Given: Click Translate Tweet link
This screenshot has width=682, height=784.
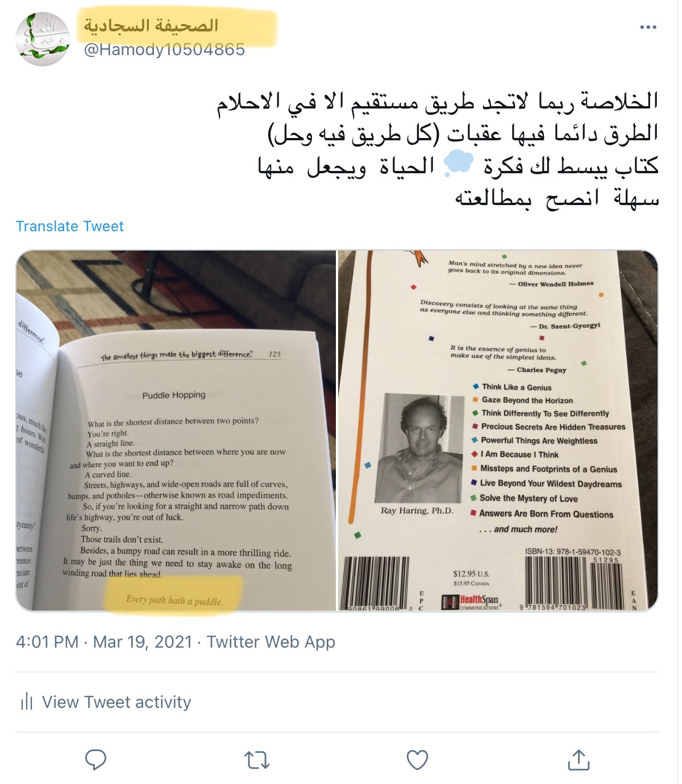Looking at the screenshot, I should click(69, 226).
